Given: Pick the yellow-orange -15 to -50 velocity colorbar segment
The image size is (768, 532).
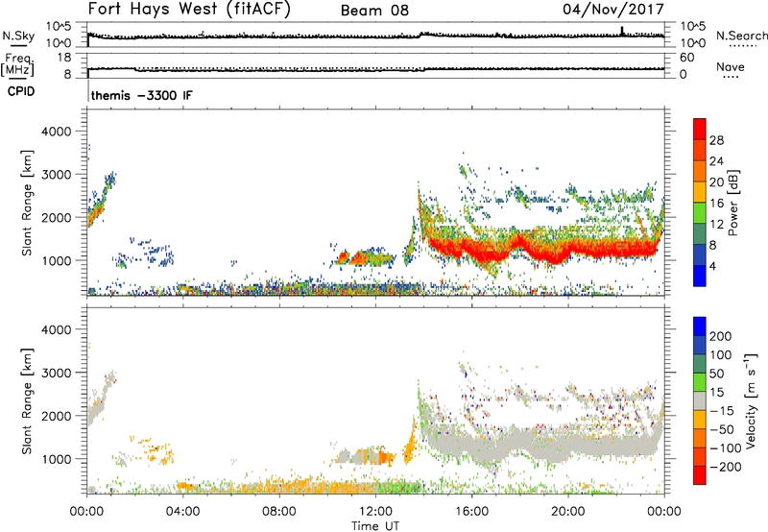Looking at the screenshot, I should click(700, 420).
